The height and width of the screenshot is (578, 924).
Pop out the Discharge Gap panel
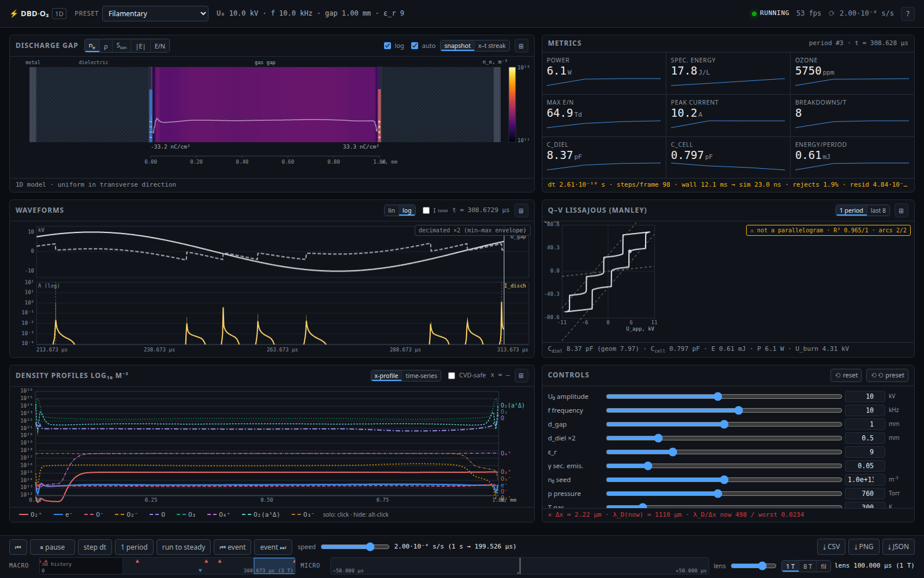[521, 46]
